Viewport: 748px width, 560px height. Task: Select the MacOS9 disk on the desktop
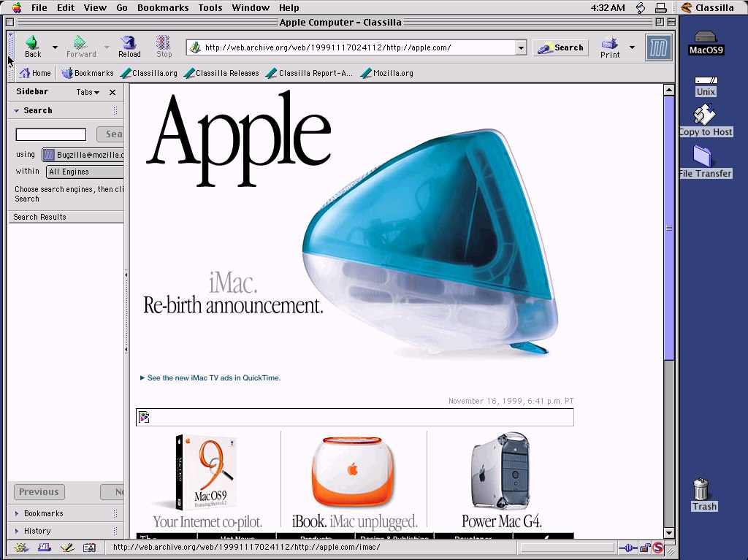[706, 42]
